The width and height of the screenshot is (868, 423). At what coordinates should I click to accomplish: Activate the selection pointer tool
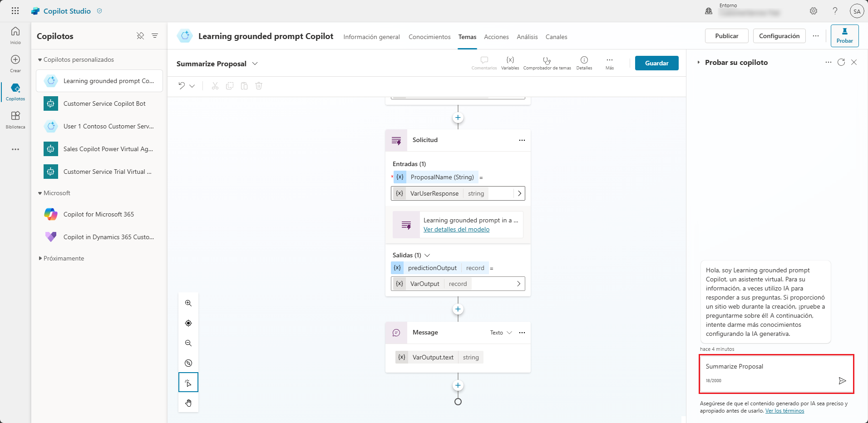[x=188, y=383]
